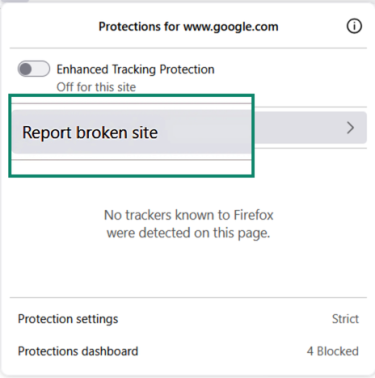Click the were detected on this page line
The height and width of the screenshot is (378, 375).
tap(188, 233)
